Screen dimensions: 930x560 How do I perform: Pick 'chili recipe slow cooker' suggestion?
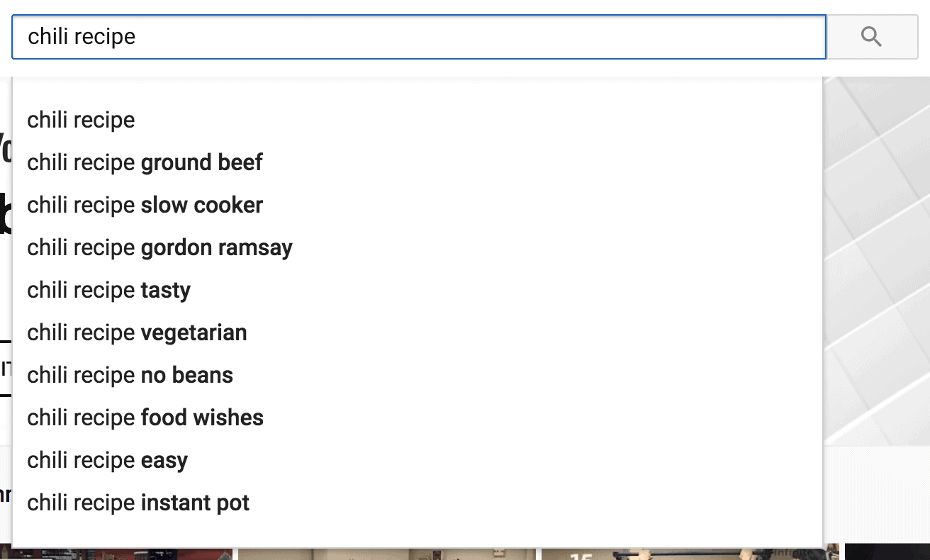point(418,205)
